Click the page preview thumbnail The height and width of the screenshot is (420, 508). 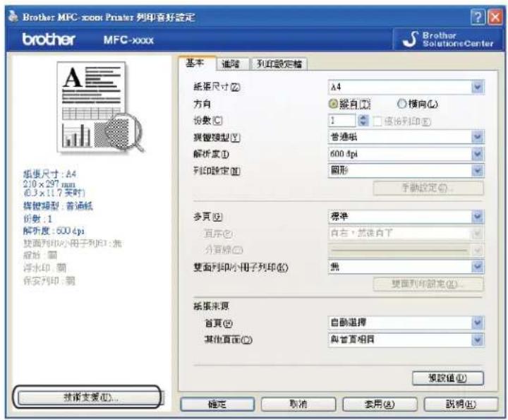pyautogui.click(x=100, y=107)
